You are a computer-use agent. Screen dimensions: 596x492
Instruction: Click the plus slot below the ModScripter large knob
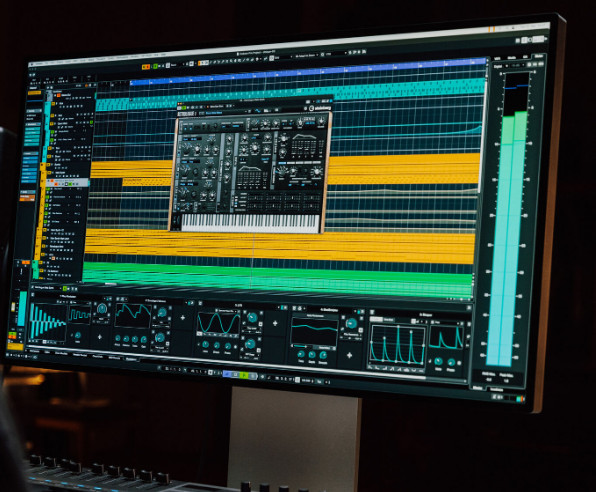(349, 356)
